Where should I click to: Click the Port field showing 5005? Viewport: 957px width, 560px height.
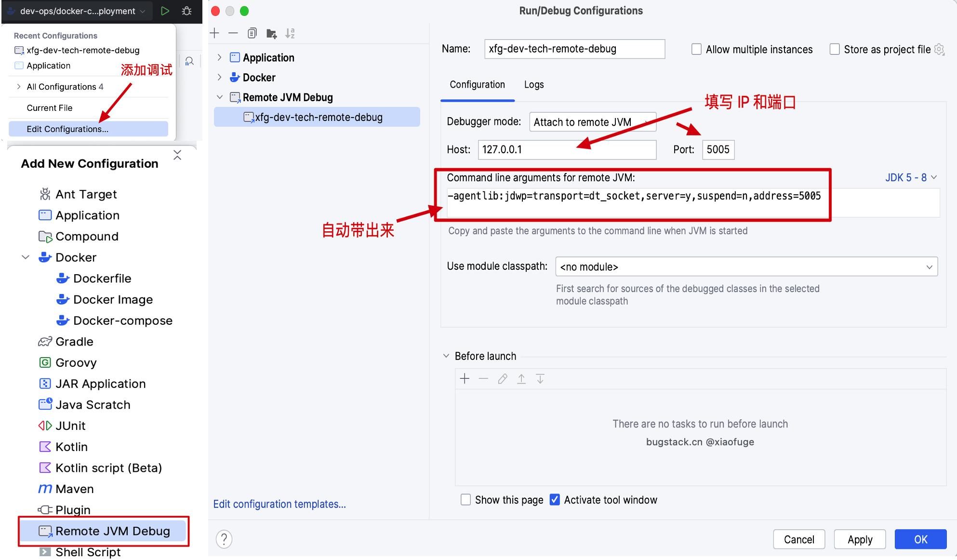coord(718,149)
